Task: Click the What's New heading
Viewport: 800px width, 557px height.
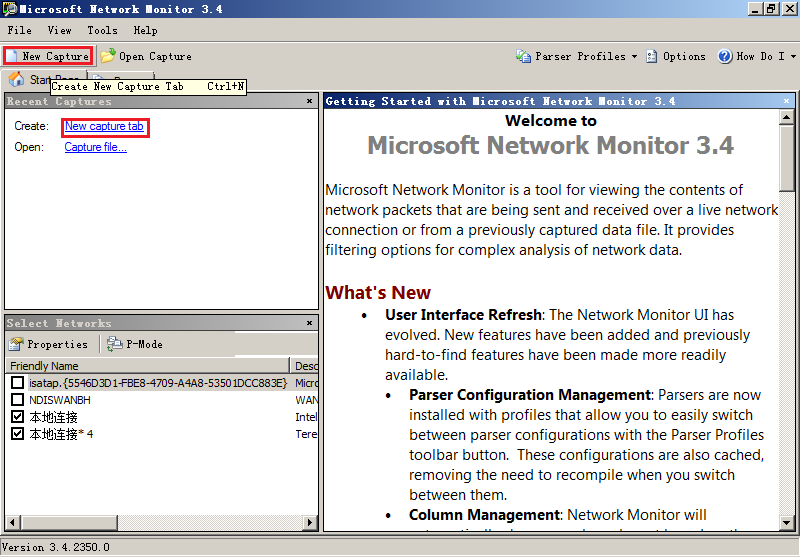Action: tap(378, 293)
